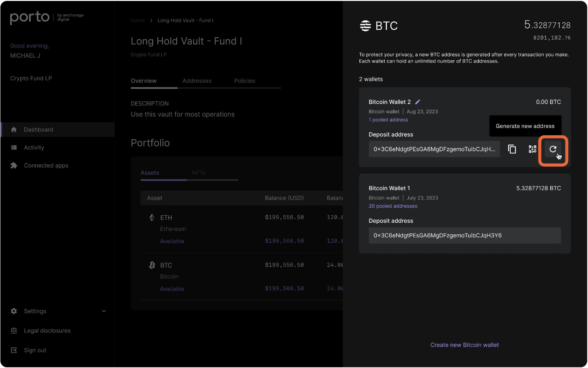Viewport: 588px width, 368px height.
Task: Switch to the Policies tab
Action: [245, 81]
